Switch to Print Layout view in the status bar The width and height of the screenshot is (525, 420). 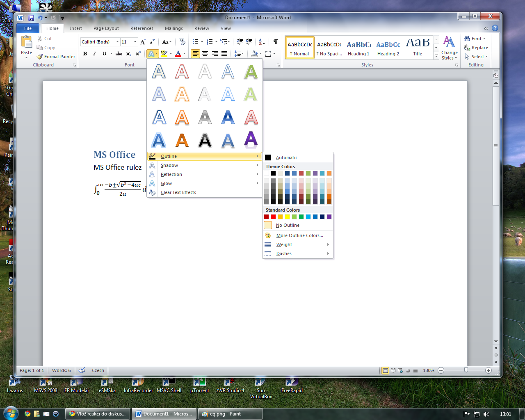385,370
